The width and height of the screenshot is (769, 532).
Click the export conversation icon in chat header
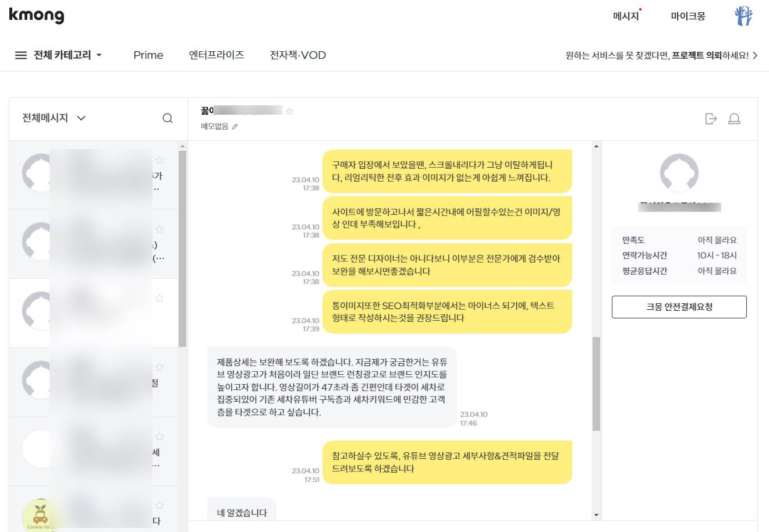(711, 118)
